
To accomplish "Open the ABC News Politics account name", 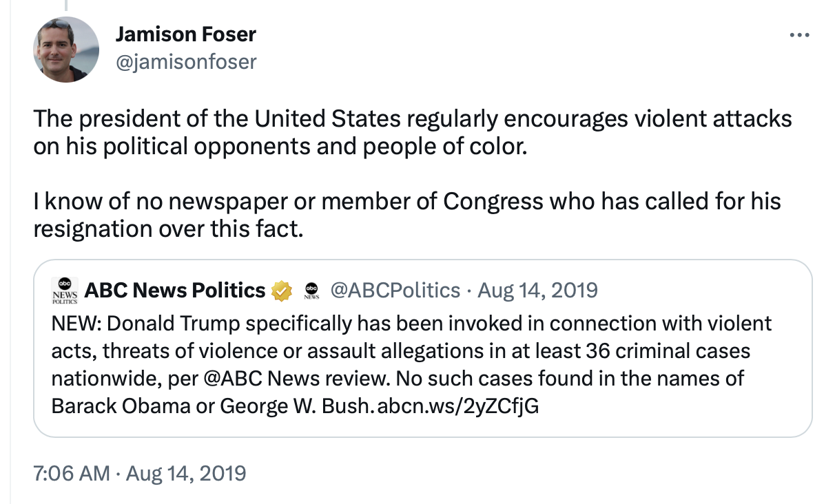I will pos(174,291).
